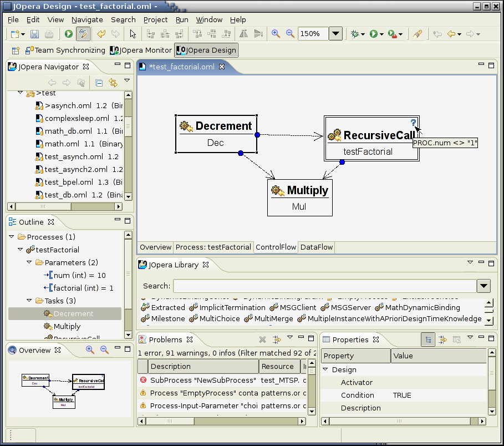
Task: Click the Zoom In magnifier in the toolbar
Action: click(x=276, y=34)
